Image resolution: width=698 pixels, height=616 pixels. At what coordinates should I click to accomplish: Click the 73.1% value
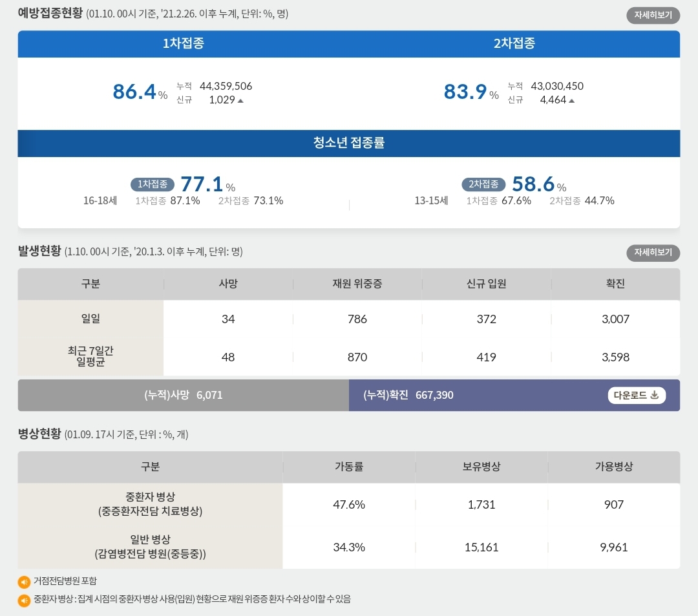point(268,201)
